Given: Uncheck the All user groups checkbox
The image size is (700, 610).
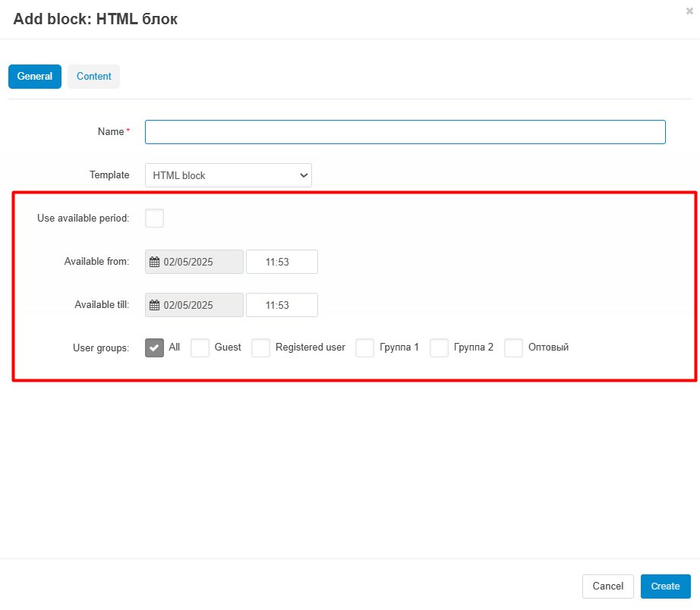Looking at the screenshot, I should coord(154,348).
